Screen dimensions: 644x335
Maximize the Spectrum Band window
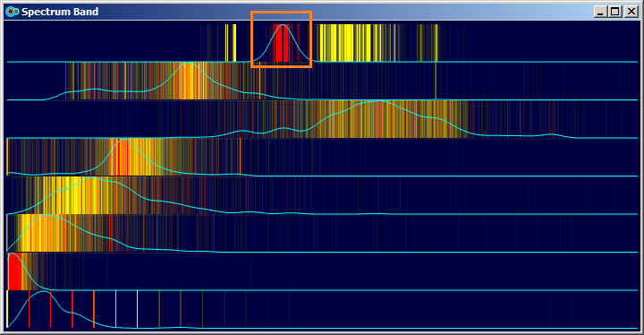615,12
